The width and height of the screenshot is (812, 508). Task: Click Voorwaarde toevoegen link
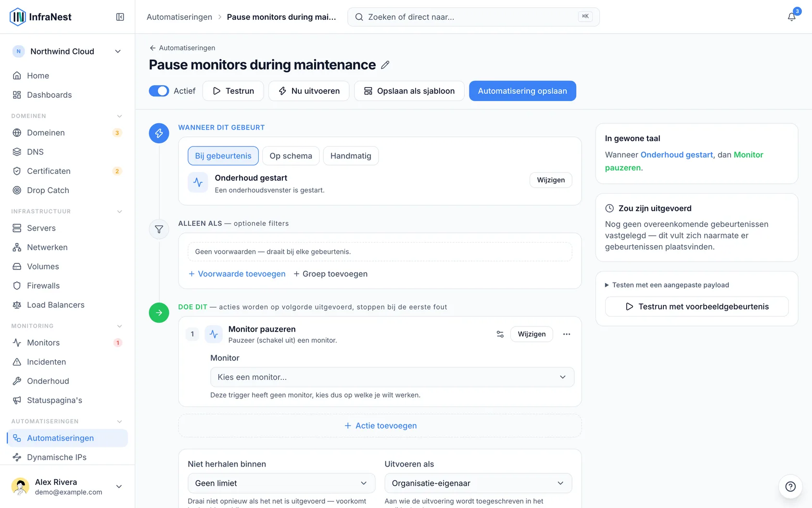click(x=237, y=274)
